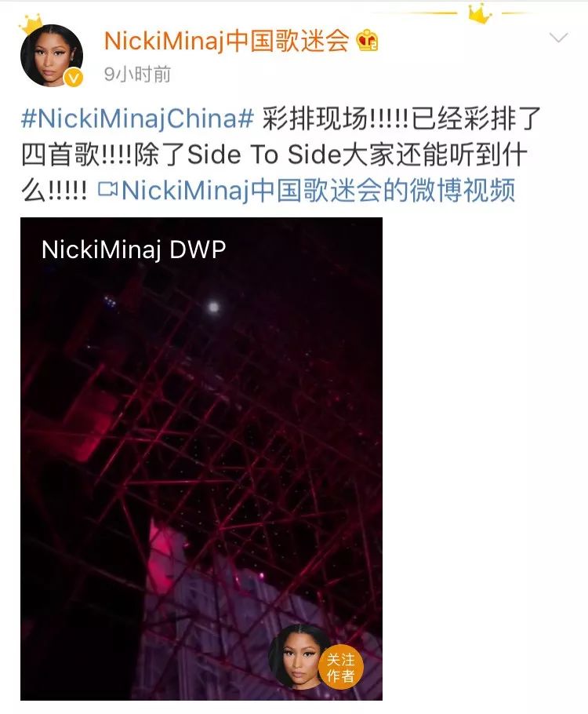Open the #NickiMinajChina# hashtag topic
Viewport: 588px width, 714px height.
pyautogui.click(x=137, y=118)
